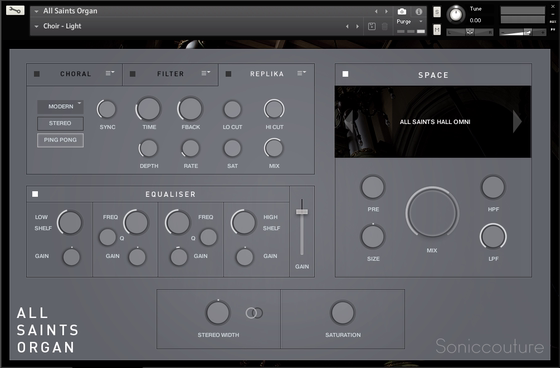Save snapshot with the disk icon

(371, 26)
